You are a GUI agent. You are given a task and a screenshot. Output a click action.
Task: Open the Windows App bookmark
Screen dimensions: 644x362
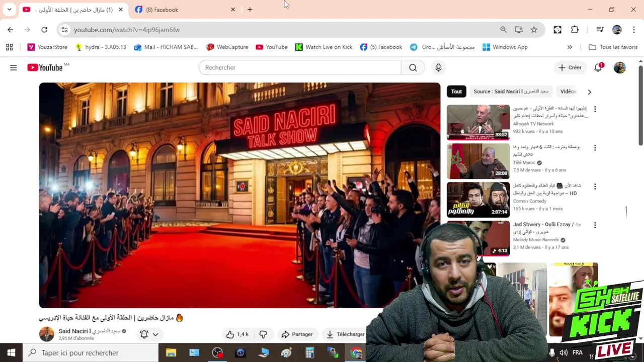coord(505,47)
